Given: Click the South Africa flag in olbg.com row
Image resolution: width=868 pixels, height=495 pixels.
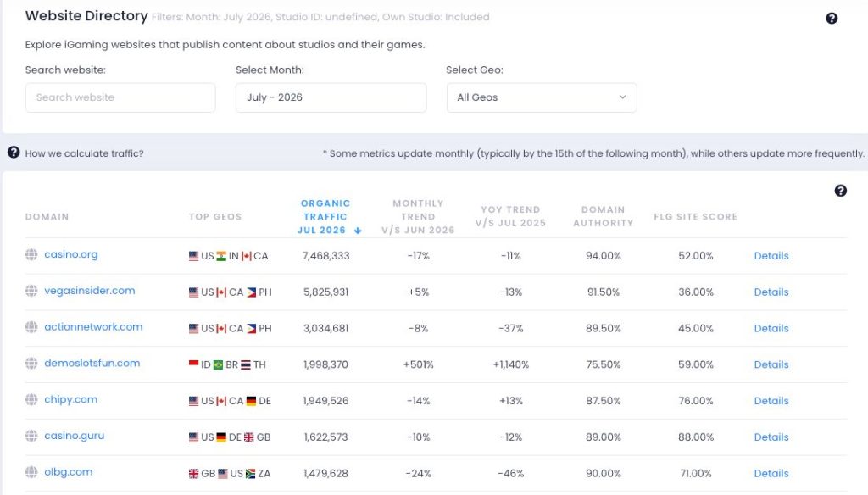Looking at the screenshot, I should click(250, 474).
